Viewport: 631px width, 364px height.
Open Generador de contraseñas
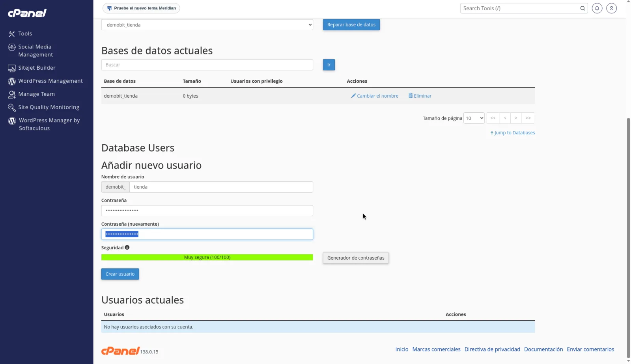(x=356, y=258)
